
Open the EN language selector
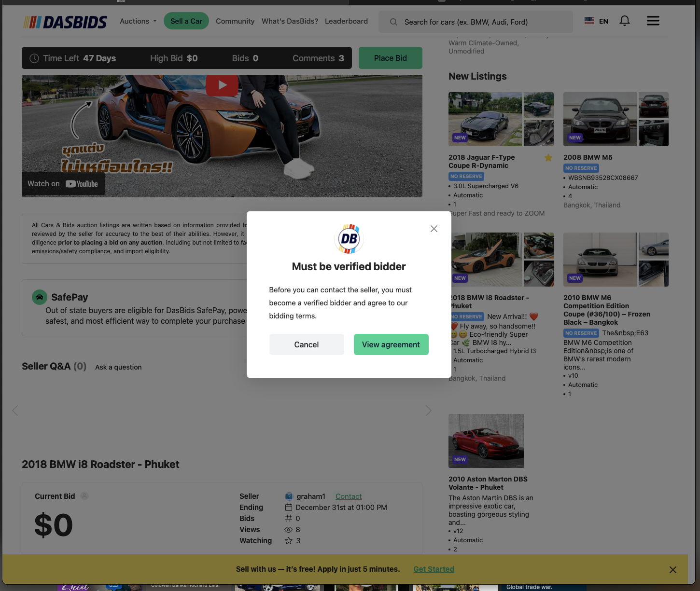click(596, 21)
